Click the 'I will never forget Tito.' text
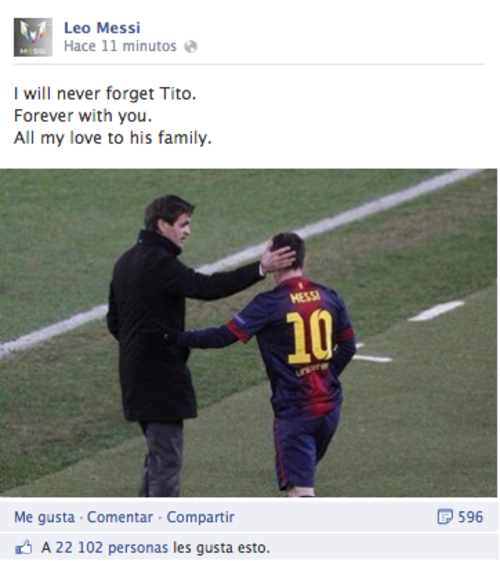The height and width of the screenshot is (561, 500). click(x=105, y=94)
